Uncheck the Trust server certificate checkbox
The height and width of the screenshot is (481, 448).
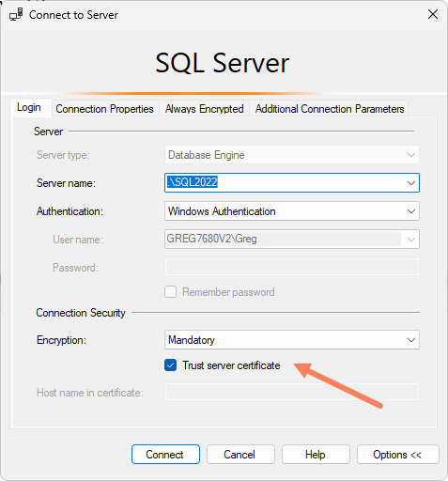click(x=171, y=365)
